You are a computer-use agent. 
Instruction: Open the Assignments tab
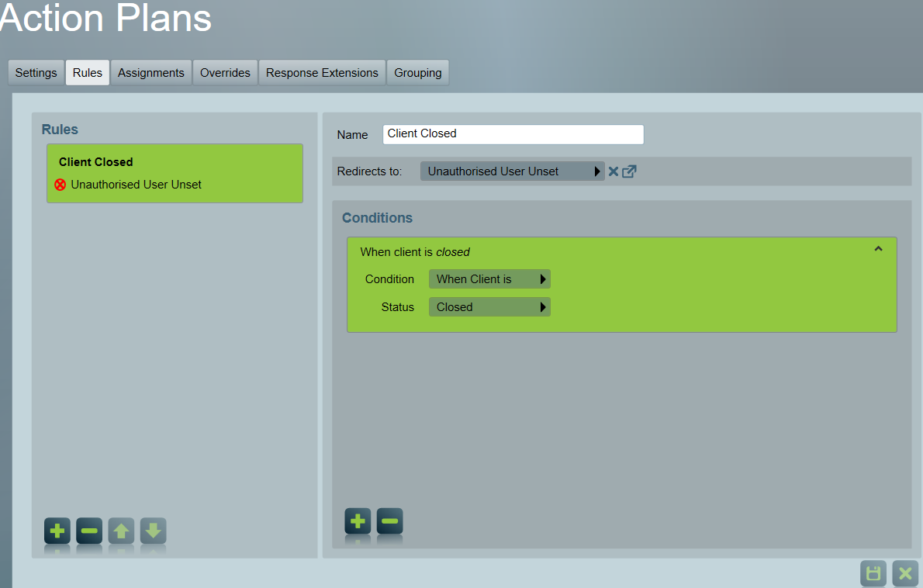pos(150,72)
